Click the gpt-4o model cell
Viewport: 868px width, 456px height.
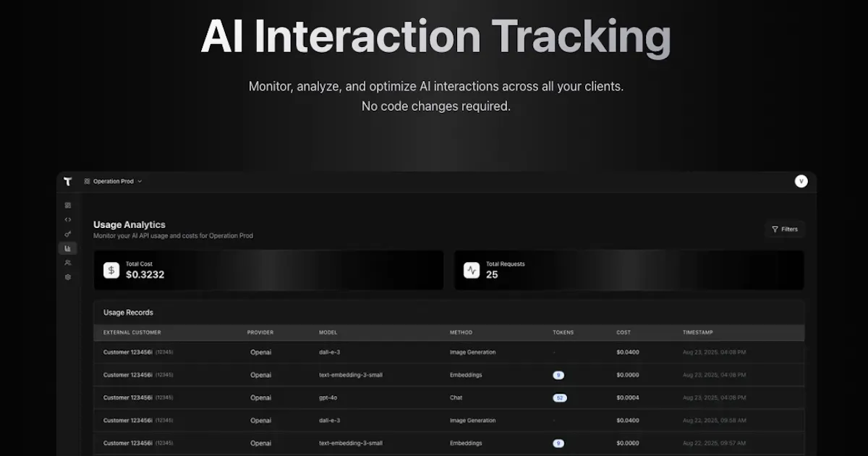329,397
